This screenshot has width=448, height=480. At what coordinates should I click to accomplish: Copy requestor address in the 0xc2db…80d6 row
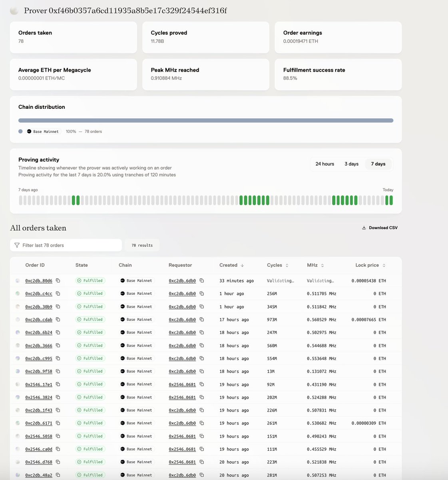point(202,281)
